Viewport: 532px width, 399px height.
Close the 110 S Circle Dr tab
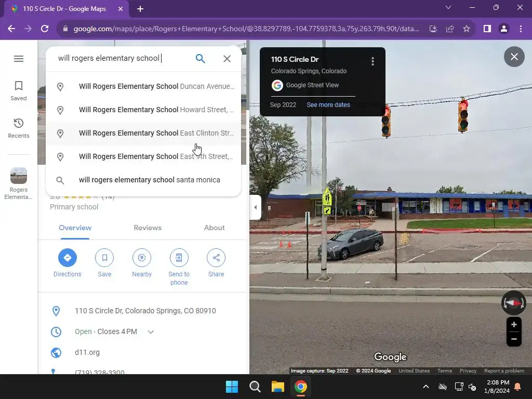pos(121,9)
